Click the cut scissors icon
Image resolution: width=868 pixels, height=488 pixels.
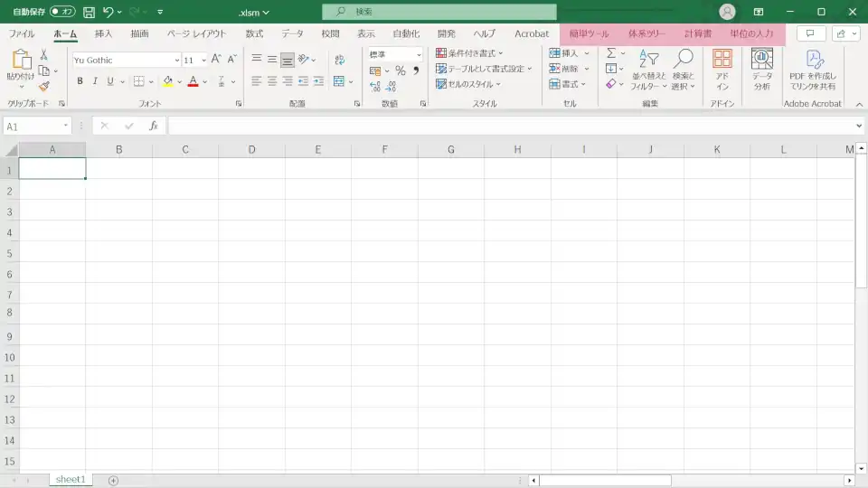[43, 55]
